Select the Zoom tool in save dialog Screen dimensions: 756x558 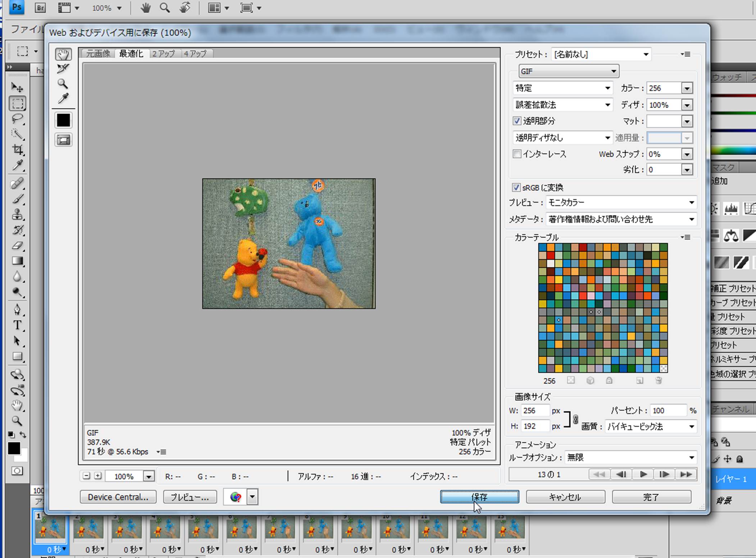click(x=63, y=84)
